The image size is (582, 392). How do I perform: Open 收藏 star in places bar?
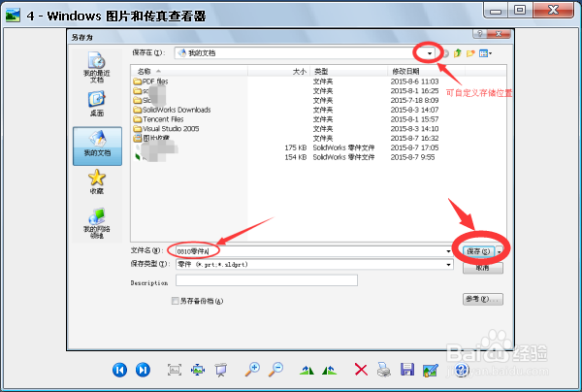click(97, 181)
